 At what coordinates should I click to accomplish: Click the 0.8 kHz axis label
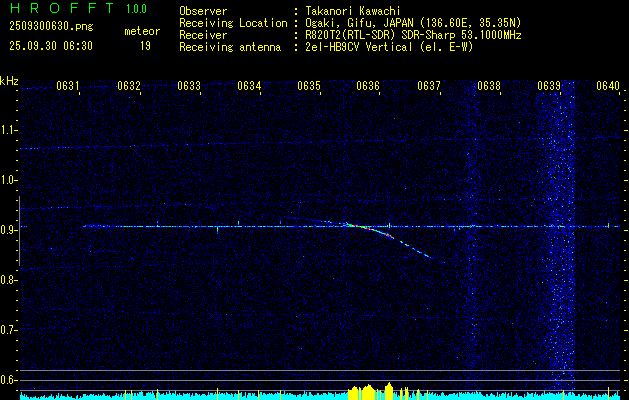pos(8,280)
